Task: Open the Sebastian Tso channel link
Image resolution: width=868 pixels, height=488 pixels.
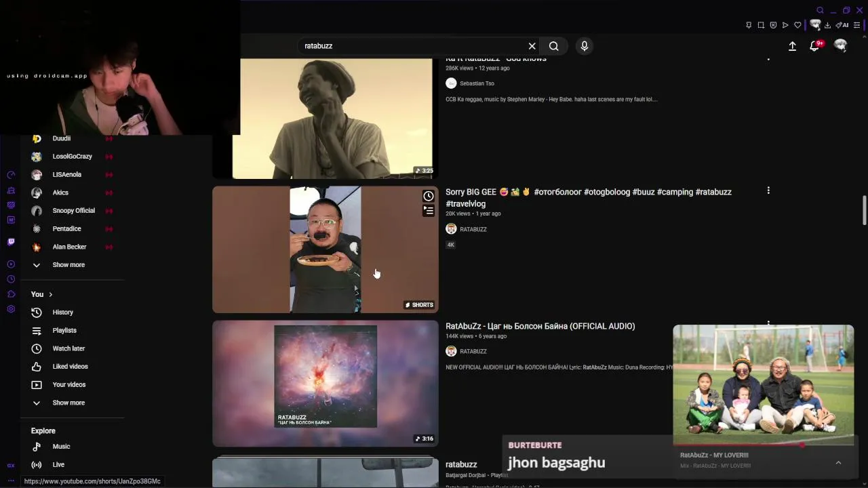Action: (x=477, y=83)
